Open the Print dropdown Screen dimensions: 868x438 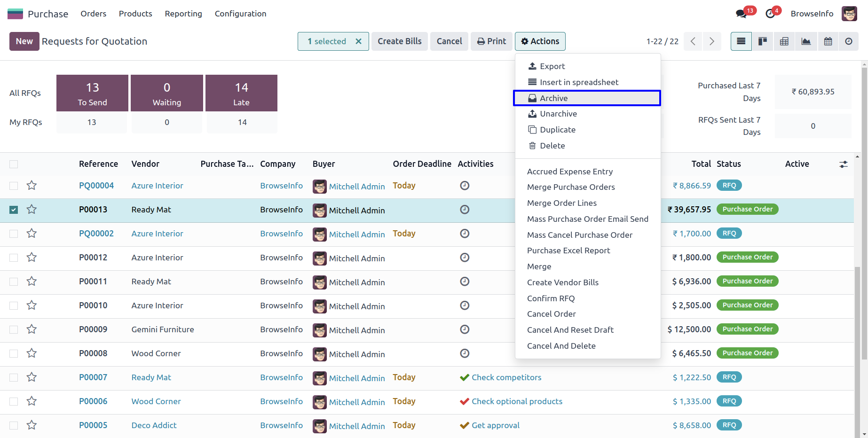491,41
